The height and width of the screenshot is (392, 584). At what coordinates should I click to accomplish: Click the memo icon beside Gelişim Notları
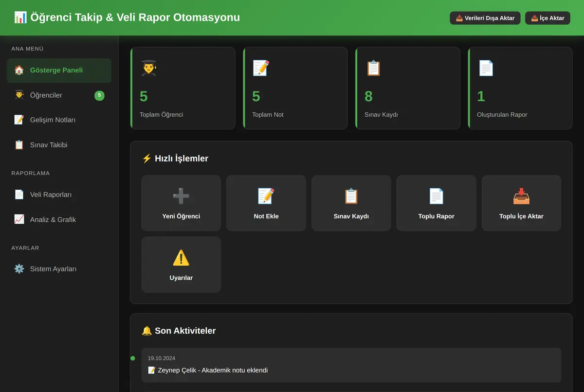[19, 120]
